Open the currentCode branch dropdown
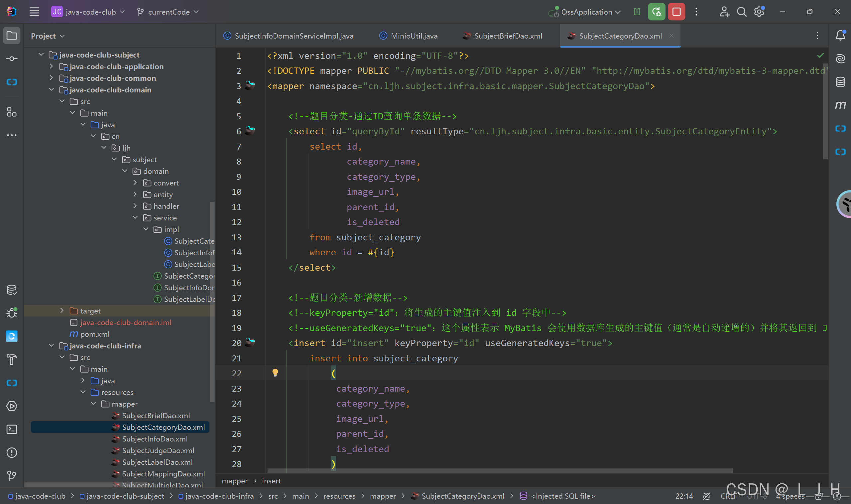 (x=169, y=12)
